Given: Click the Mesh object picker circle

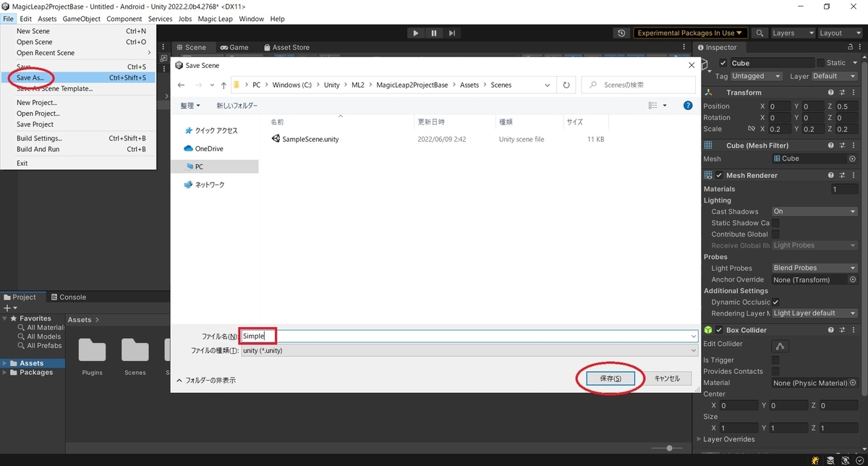Looking at the screenshot, I should point(853,158).
